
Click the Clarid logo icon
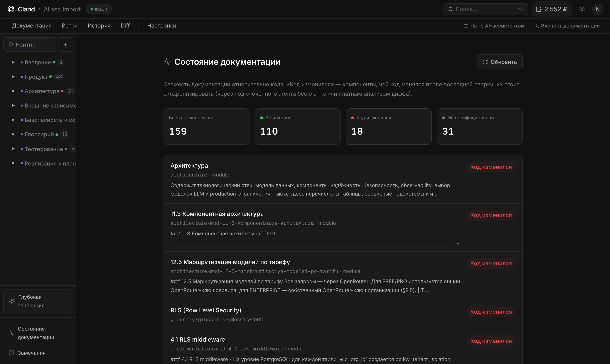click(11, 9)
